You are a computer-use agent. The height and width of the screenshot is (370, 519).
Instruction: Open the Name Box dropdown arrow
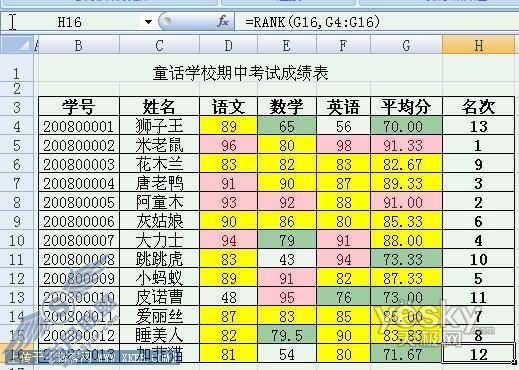[148, 22]
